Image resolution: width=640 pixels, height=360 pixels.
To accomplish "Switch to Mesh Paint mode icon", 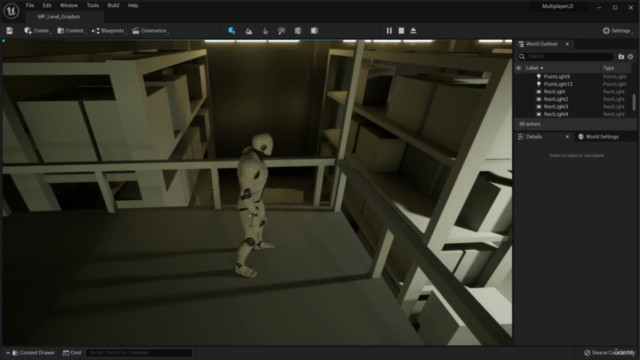I will 281,31.
